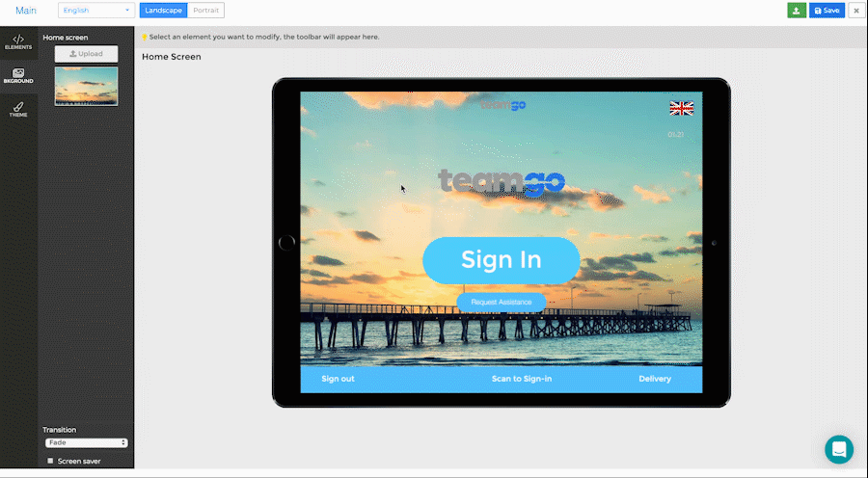The width and height of the screenshot is (868, 478).
Task: Open the Bkground panel icon
Action: (x=18, y=76)
